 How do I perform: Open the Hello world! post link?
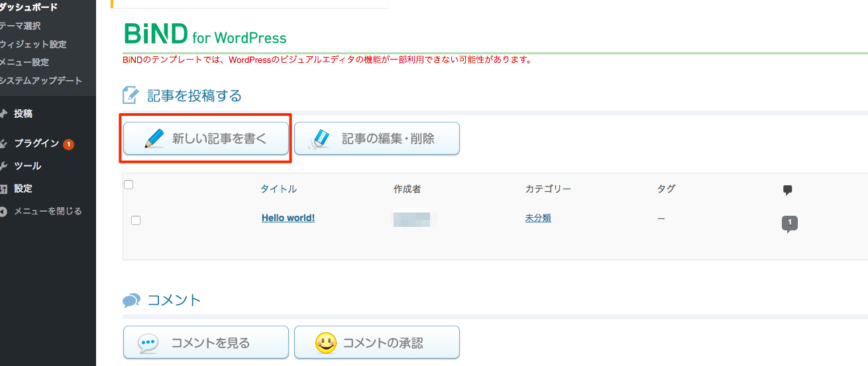pos(288,218)
